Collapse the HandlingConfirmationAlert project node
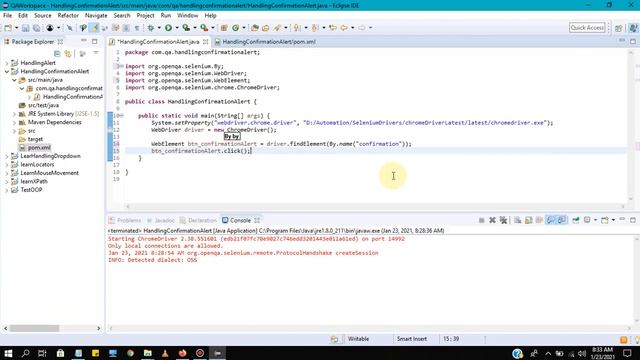The image size is (640, 360). tap(7, 71)
